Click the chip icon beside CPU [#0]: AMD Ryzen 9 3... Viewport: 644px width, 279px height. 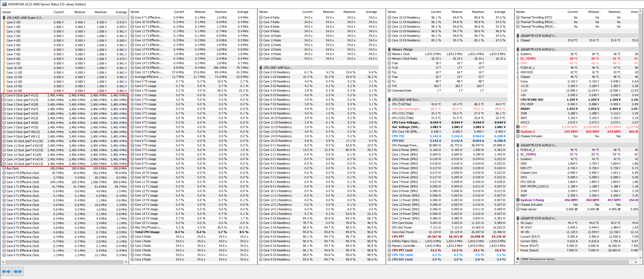coord(4,18)
